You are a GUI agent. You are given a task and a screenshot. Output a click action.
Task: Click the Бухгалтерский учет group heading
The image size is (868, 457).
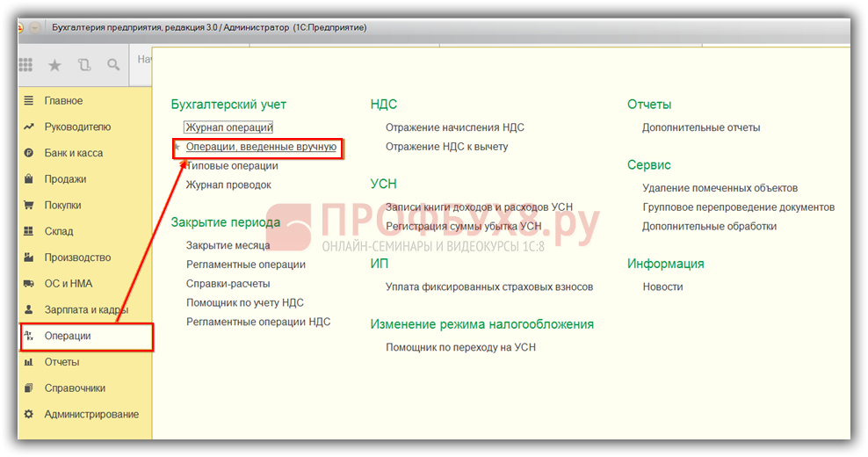(x=228, y=104)
